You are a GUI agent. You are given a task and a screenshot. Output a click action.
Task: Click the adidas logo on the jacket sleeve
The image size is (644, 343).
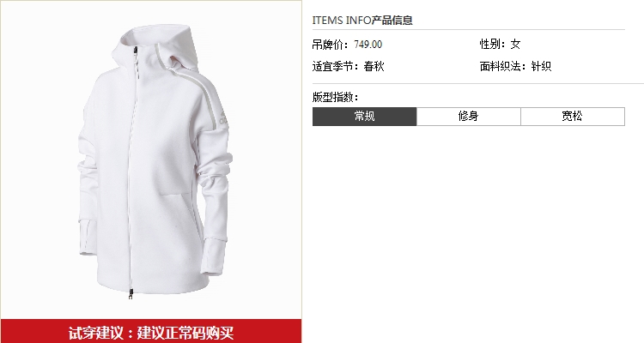[x=224, y=118]
